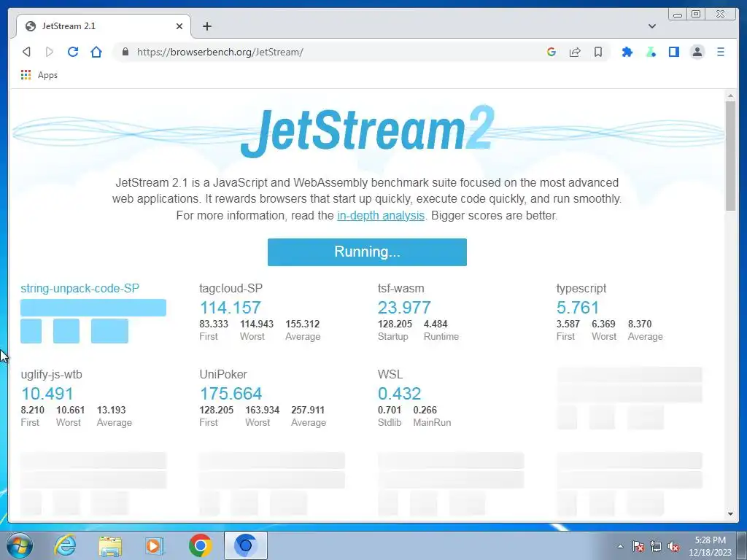Open a new browser tab
Screen dimensions: 747x560
(206, 26)
